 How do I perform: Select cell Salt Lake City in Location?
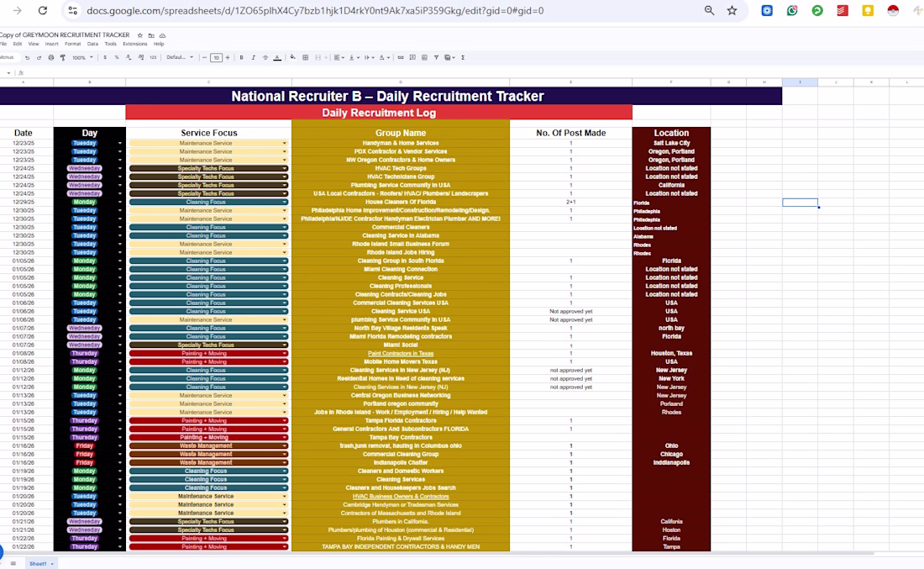tap(671, 143)
